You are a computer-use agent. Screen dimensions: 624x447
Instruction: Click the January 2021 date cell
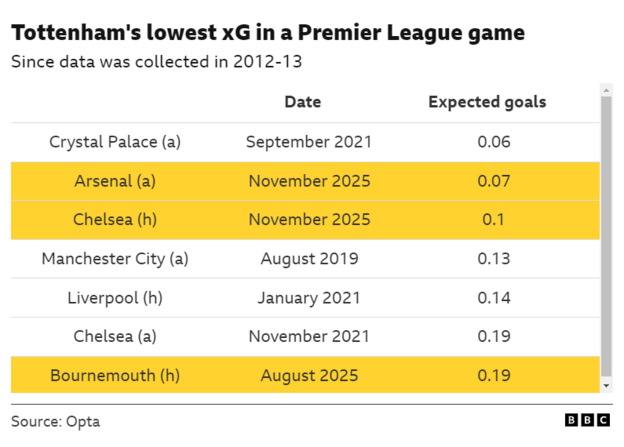[308, 298]
